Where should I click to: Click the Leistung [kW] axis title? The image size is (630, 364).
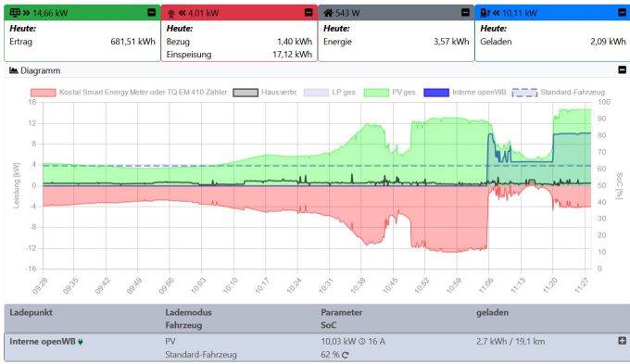click(17, 185)
